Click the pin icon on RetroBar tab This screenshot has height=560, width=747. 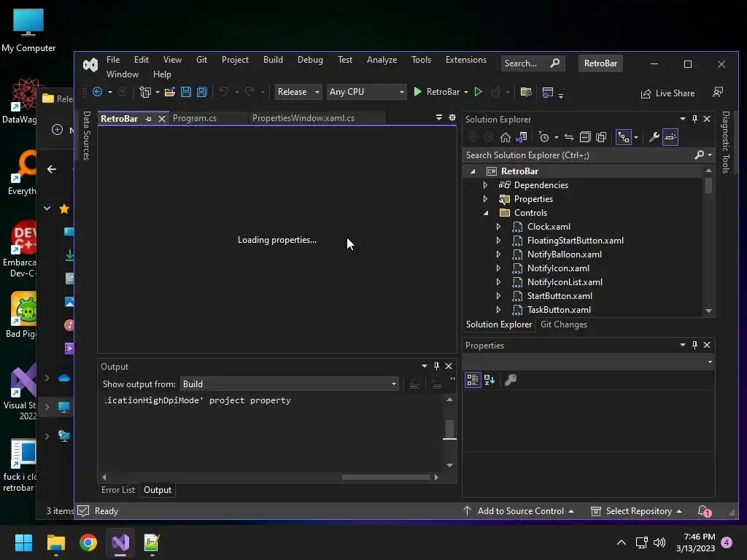tap(148, 119)
